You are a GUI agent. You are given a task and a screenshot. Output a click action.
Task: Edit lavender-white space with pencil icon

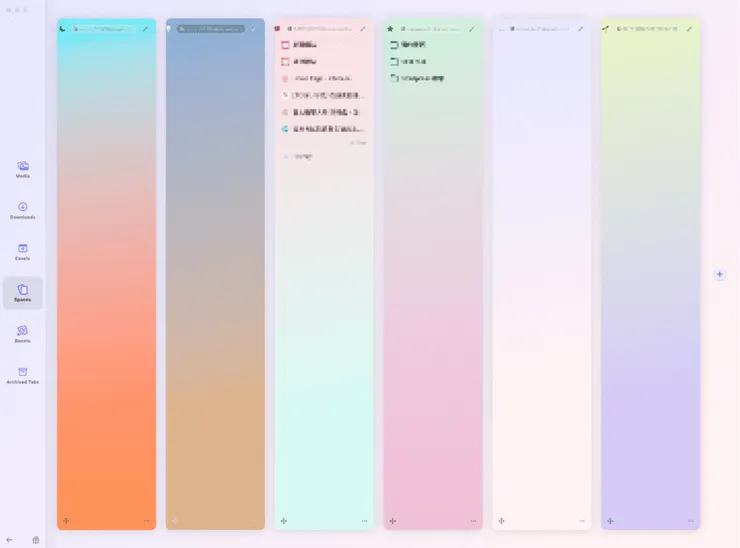tap(580, 29)
